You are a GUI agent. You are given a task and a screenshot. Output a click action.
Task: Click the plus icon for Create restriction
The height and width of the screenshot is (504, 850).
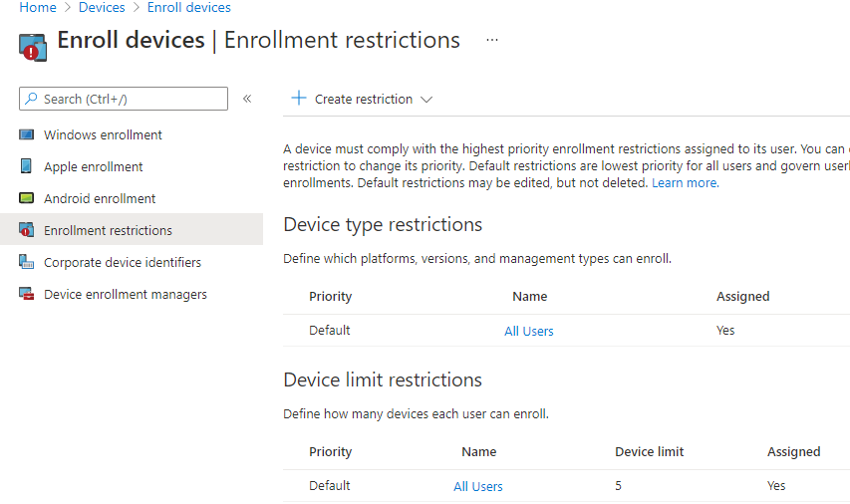298,99
